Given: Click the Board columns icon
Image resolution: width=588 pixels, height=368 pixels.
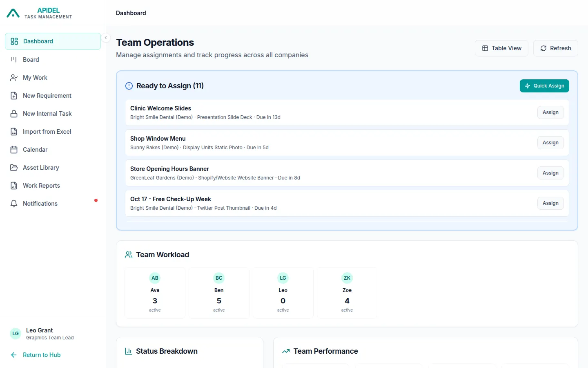Looking at the screenshot, I should click(14, 60).
